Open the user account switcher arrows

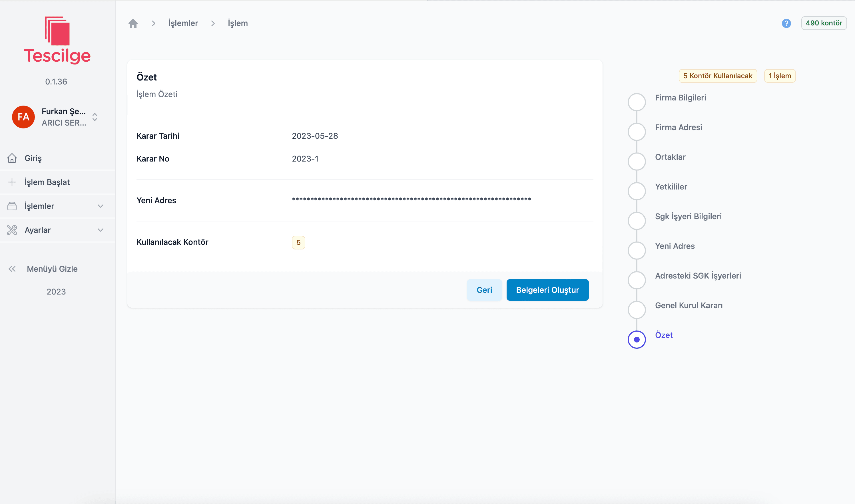pyautogui.click(x=95, y=117)
